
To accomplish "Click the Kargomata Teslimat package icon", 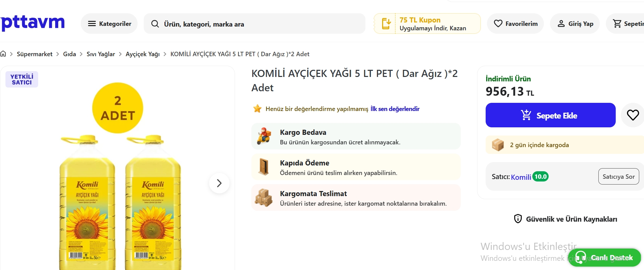I will (x=264, y=197).
